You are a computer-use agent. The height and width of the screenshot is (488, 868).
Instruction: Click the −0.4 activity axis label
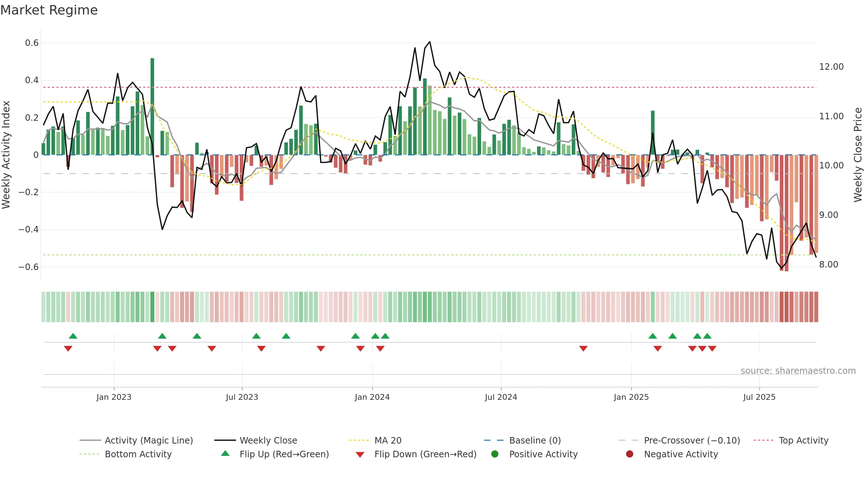coord(29,230)
